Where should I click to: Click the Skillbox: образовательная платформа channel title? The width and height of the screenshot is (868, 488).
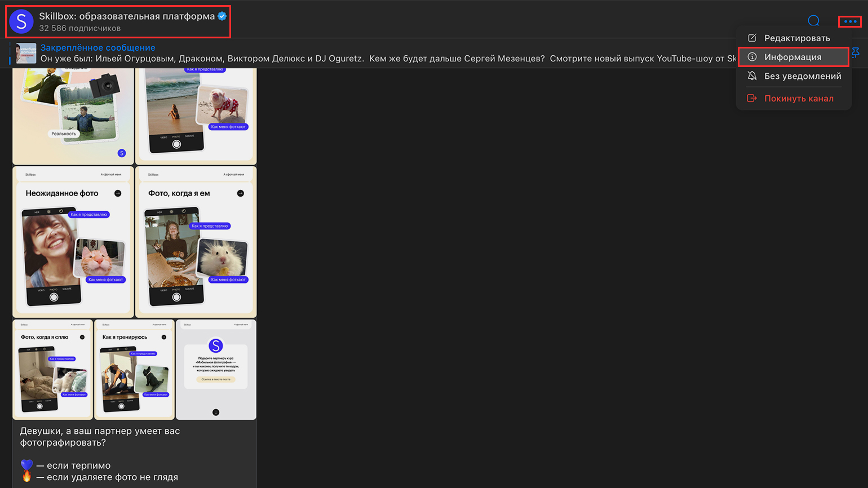pos(127,16)
